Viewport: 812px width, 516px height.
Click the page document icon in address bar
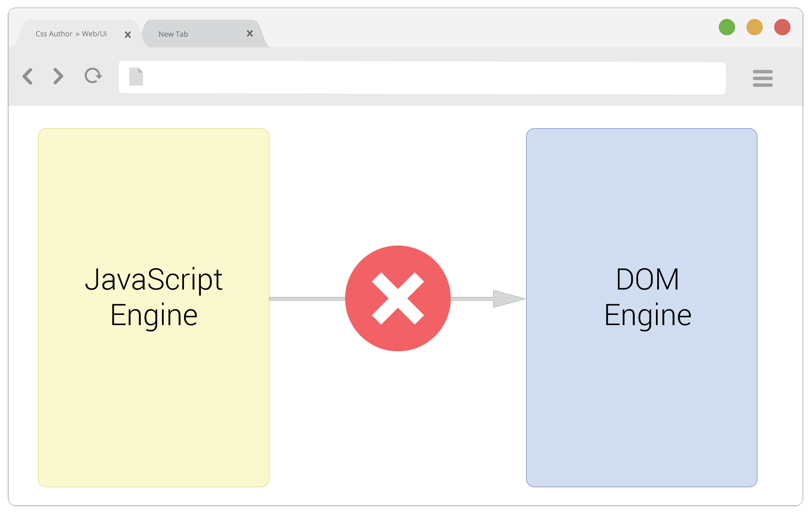point(136,77)
